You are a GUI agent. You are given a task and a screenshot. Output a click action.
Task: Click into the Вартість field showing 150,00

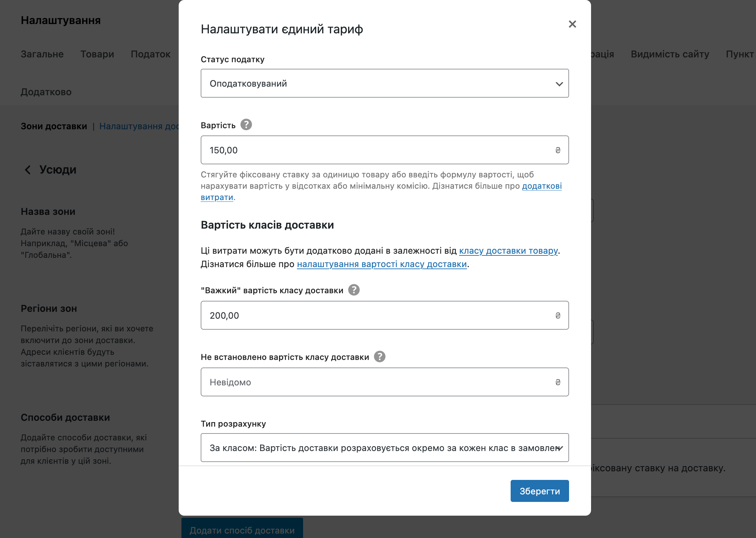[385, 150]
